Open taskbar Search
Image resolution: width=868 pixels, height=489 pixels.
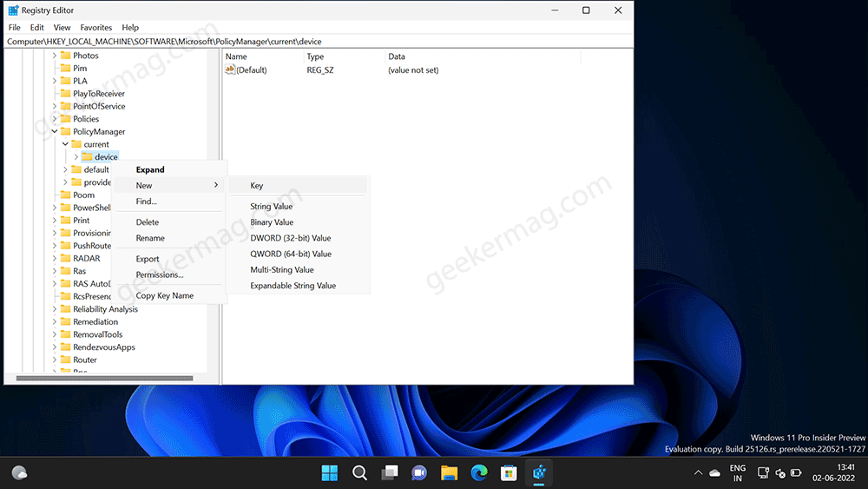(x=360, y=473)
